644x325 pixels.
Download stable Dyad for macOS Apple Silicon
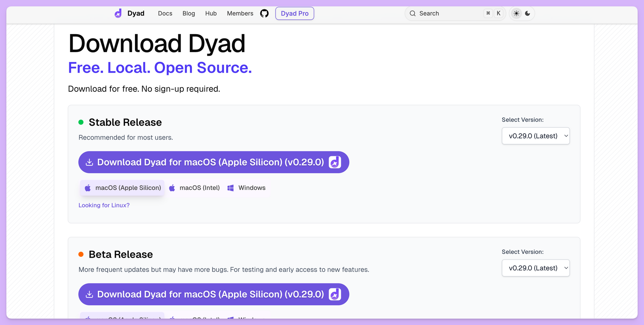click(x=210, y=162)
